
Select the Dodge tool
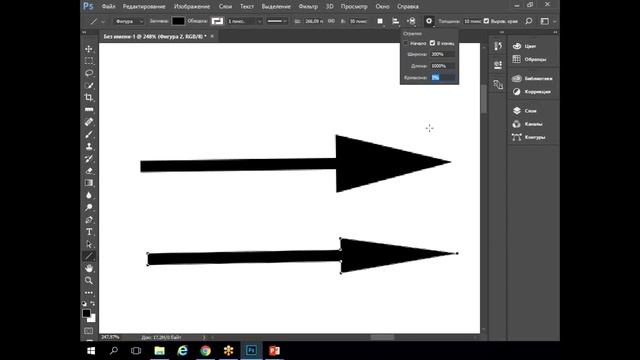(89, 207)
